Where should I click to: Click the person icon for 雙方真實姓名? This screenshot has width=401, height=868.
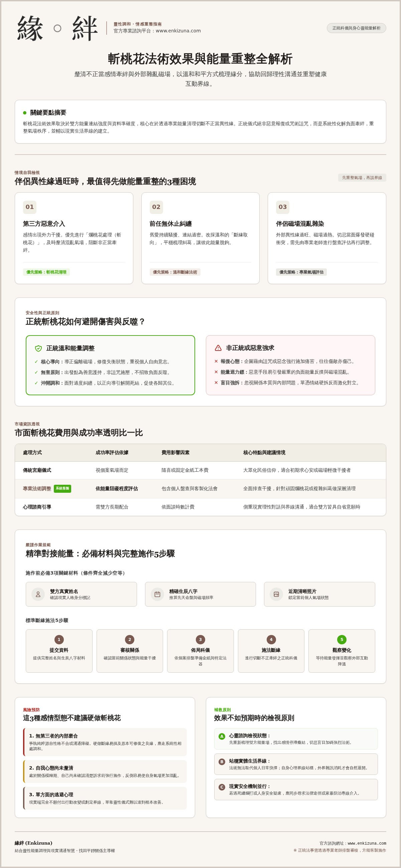38,594
